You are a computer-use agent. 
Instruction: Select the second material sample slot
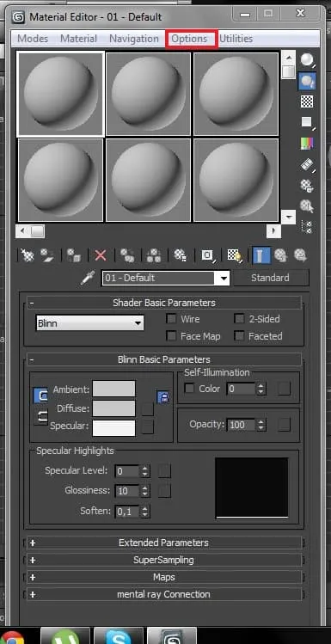[148, 94]
